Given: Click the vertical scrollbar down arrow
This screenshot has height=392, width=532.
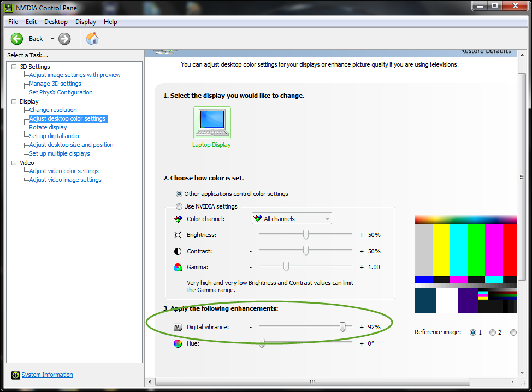Looking at the screenshot, I should [522, 373].
